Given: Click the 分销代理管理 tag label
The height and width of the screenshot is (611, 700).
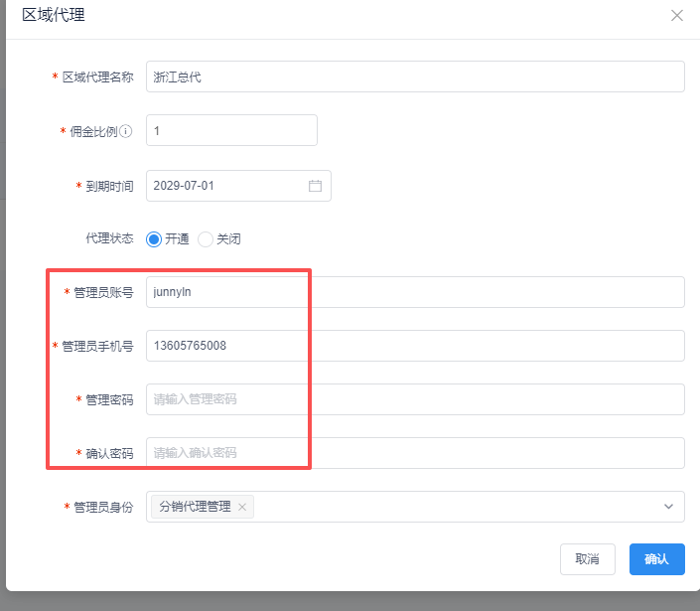Looking at the screenshot, I should pos(195,507).
